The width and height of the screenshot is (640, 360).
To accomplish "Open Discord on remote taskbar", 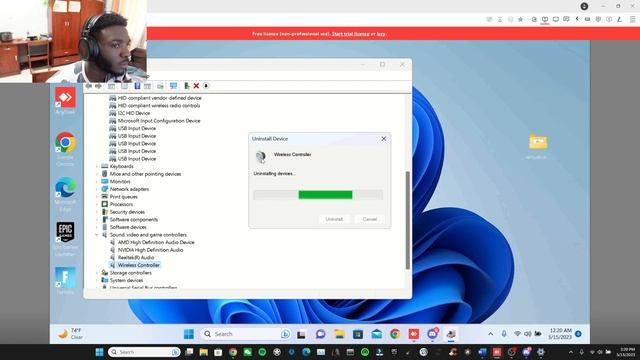I will point(433,334).
